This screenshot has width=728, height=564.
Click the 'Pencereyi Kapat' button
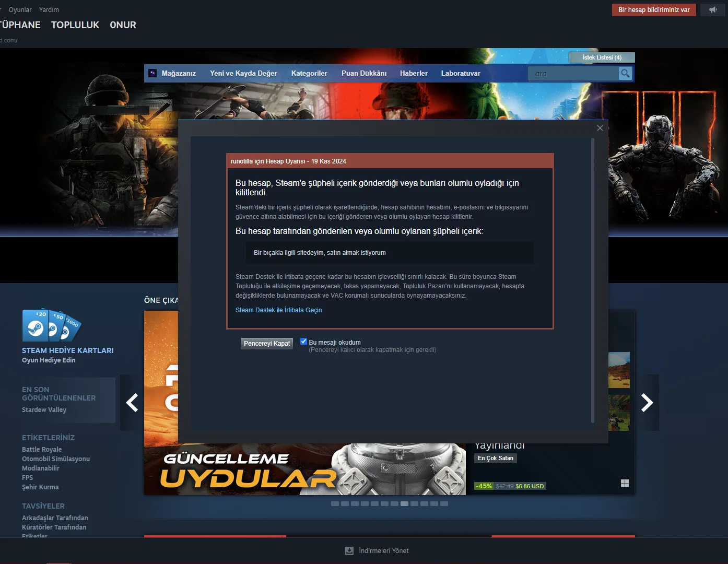pos(267,344)
